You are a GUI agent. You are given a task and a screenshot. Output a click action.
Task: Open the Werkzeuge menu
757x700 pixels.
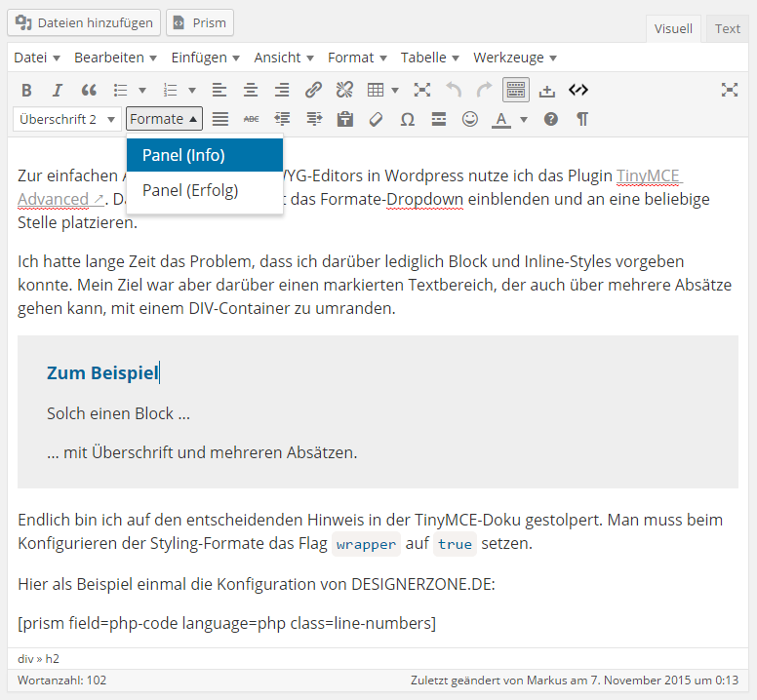coord(515,58)
